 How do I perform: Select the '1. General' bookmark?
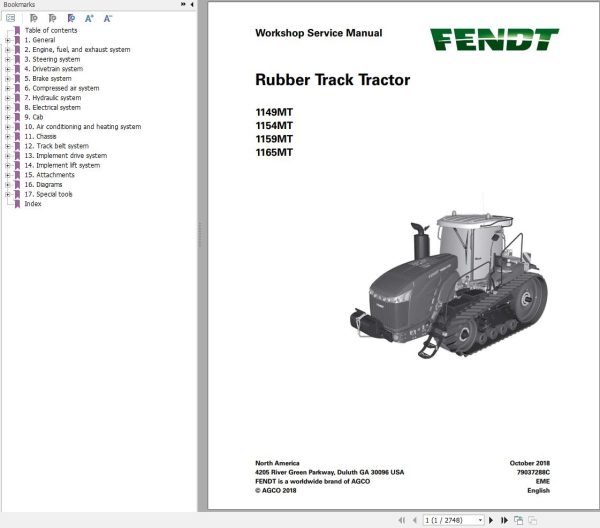[40, 40]
